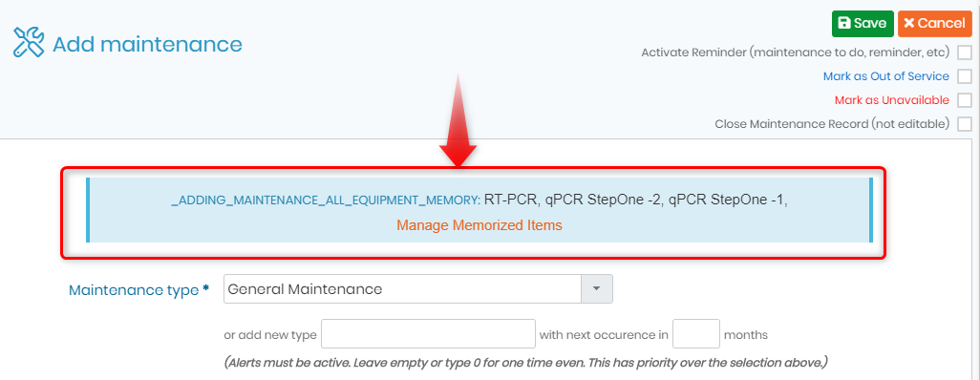Click the add new type text field
This screenshot has width=980, height=380.
coord(428,334)
